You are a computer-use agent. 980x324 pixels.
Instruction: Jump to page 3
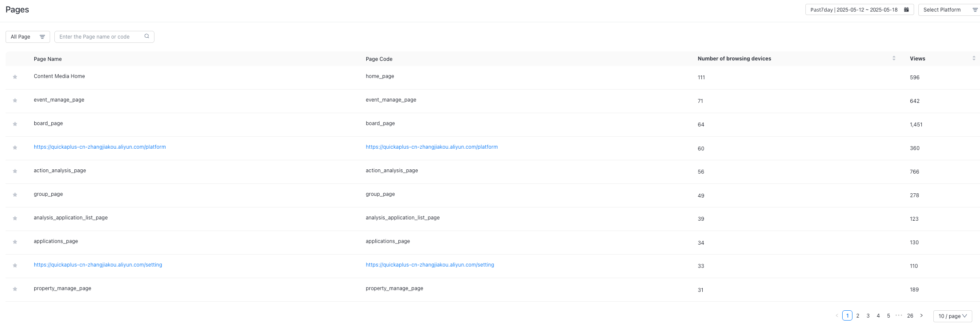868,315
